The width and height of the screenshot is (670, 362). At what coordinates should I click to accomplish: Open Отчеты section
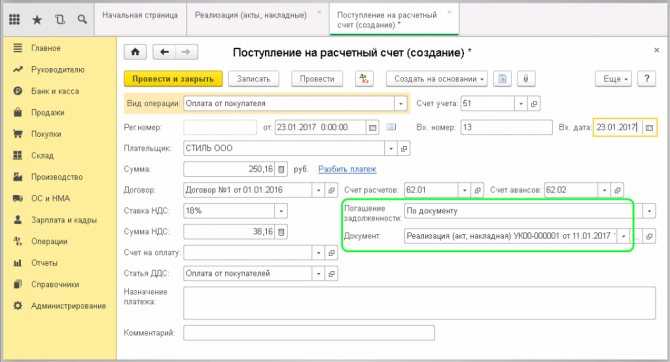pos(44,263)
